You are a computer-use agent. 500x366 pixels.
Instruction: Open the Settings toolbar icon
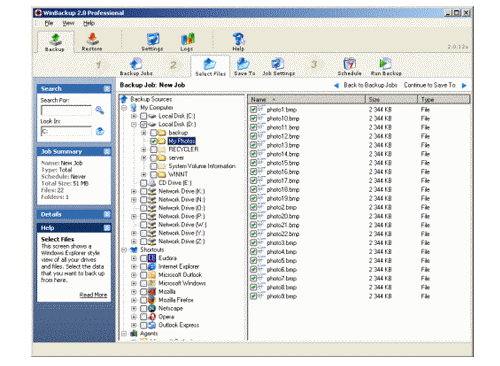click(153, 39)
